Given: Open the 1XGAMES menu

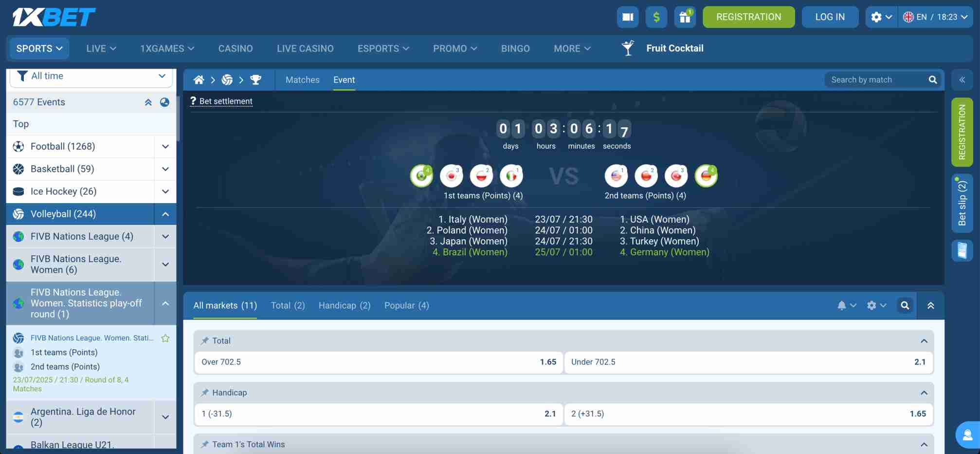Looking at the screenshot, I should [x=167, y=48].
